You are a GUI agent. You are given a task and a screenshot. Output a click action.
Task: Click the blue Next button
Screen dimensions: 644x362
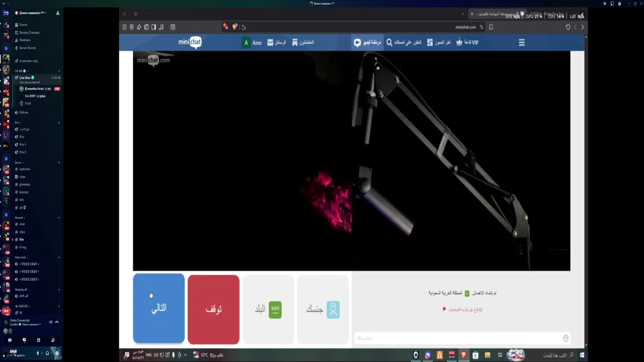[x=158, y=309]
